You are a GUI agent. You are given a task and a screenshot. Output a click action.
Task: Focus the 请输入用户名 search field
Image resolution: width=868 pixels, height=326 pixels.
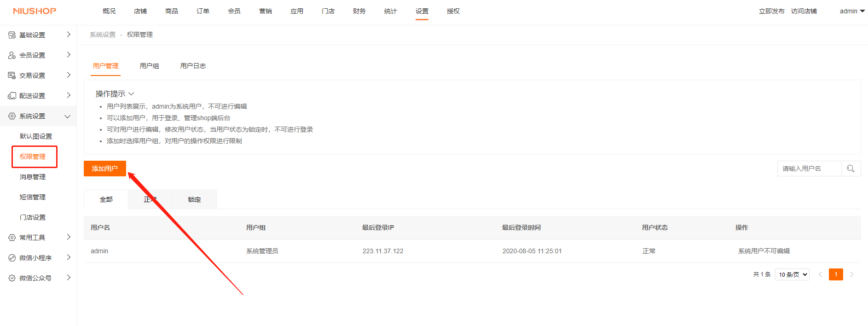(x=810, y=169)
